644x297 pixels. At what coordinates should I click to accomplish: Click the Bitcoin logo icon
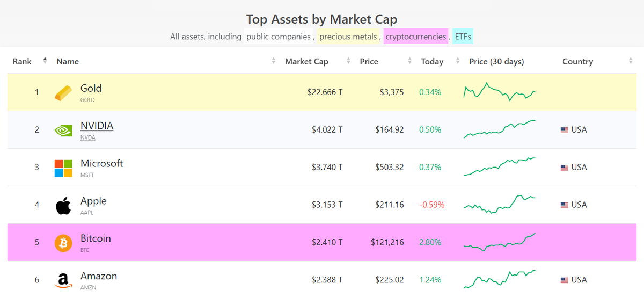pos(63,243)
